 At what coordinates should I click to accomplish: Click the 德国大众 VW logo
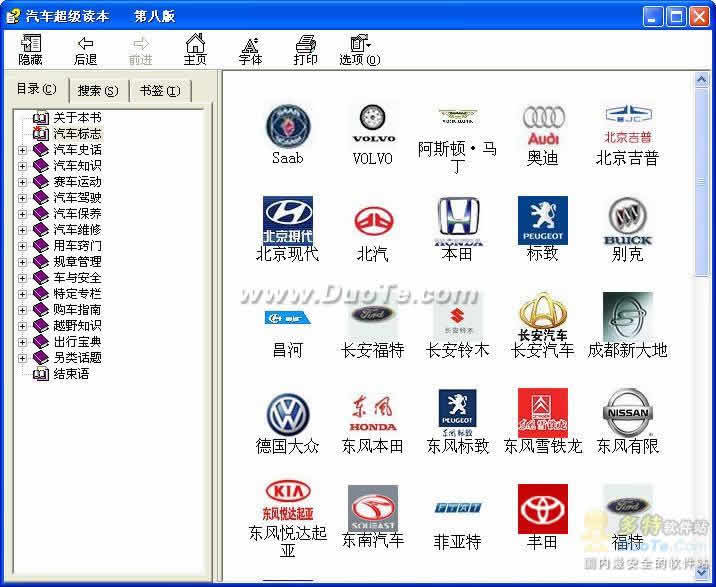coord(288,415)
